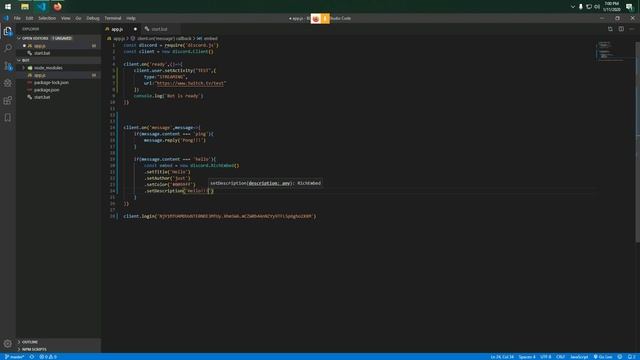
Task: Open the Source Control view
Action: (x=8, y=66)
